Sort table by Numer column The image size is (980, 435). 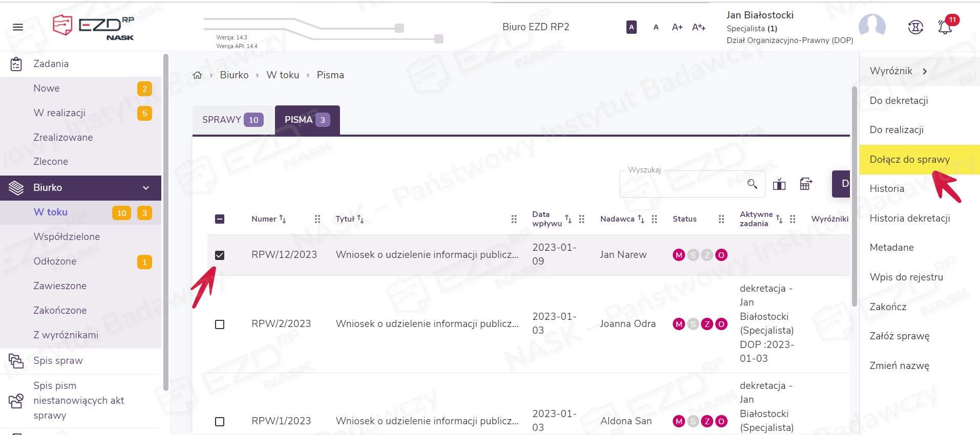point(282,219)
